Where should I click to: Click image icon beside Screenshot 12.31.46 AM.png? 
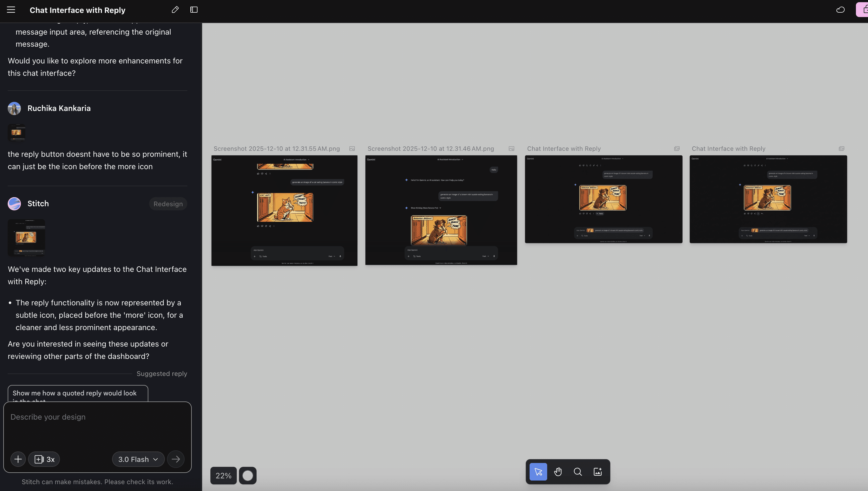coord(511,149)
